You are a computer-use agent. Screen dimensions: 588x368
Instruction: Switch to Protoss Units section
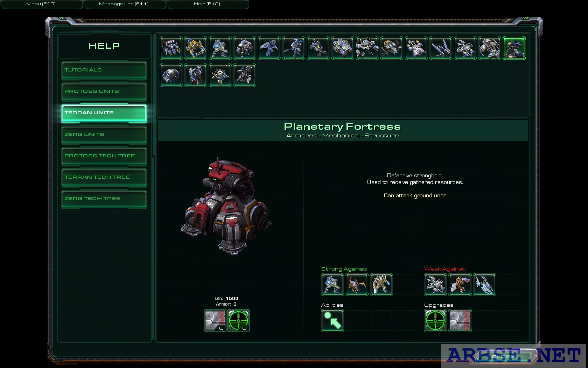pos(104,92)
